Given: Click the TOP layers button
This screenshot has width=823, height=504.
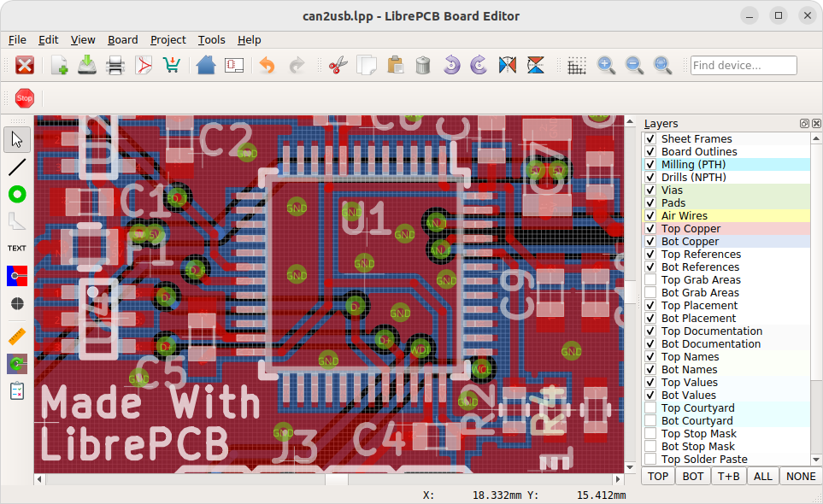Looking at the screenshot, I should [658, 476].
